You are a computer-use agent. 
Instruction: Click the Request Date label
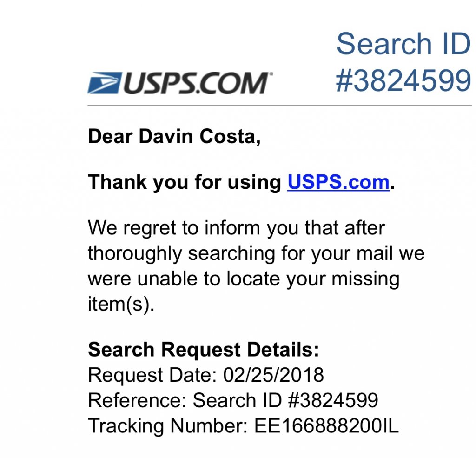point(152,375)
